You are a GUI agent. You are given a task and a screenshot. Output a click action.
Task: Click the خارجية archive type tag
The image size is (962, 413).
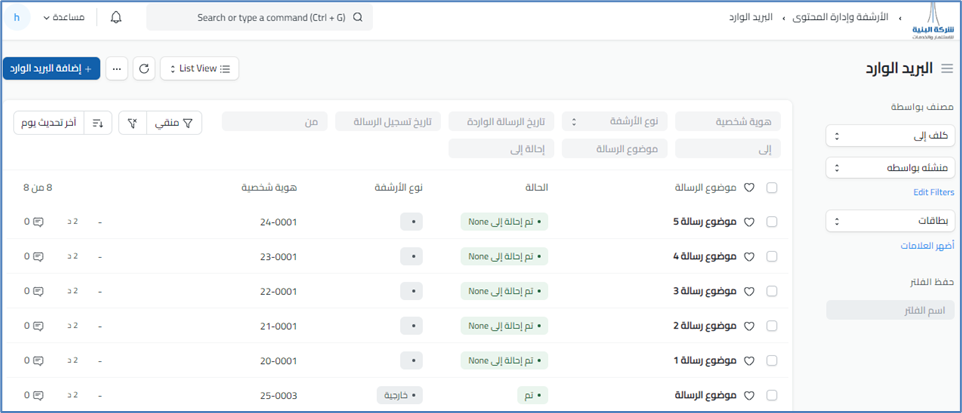click(x=400, y=396)
